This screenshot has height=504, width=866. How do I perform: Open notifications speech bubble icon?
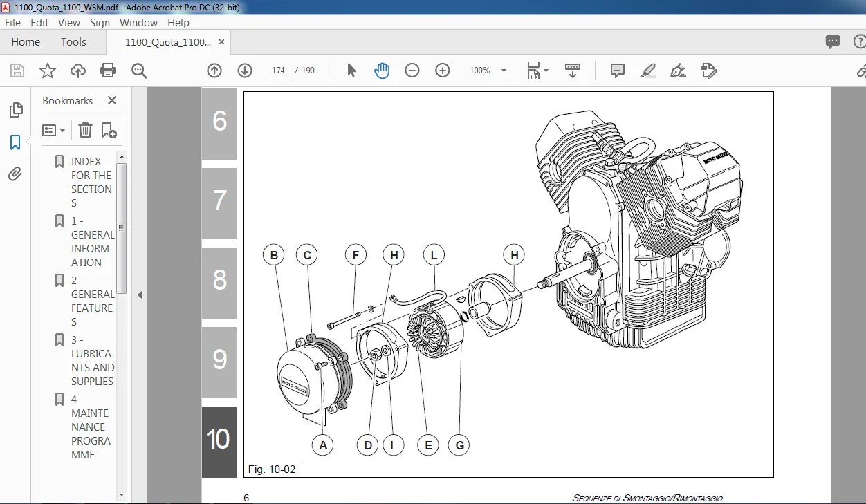click(x=833, y=42)
